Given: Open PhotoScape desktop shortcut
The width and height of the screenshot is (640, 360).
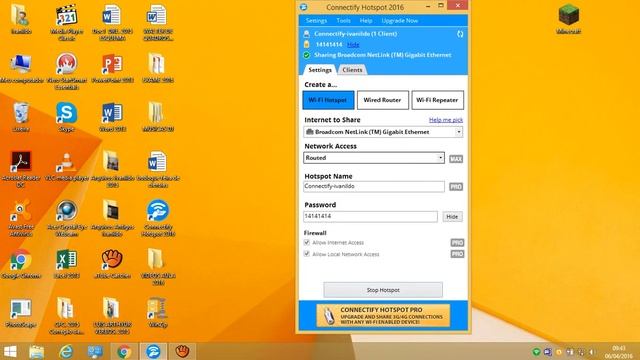Looking at the screenshot, I should 21,313.
